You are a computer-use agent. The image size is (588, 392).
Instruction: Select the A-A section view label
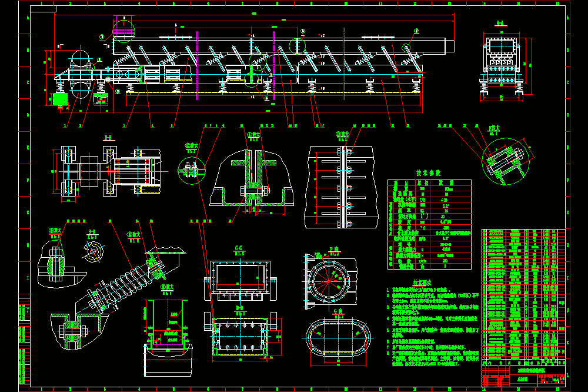click(x=500, y=24)
